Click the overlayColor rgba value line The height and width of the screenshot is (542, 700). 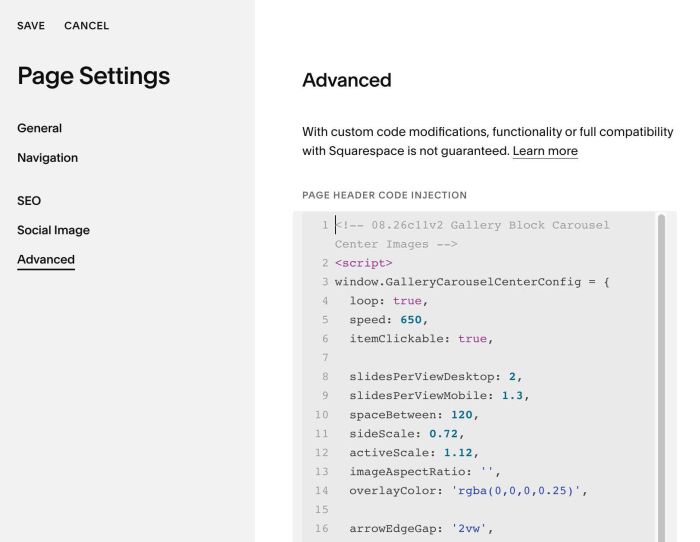tap(468, 491)
